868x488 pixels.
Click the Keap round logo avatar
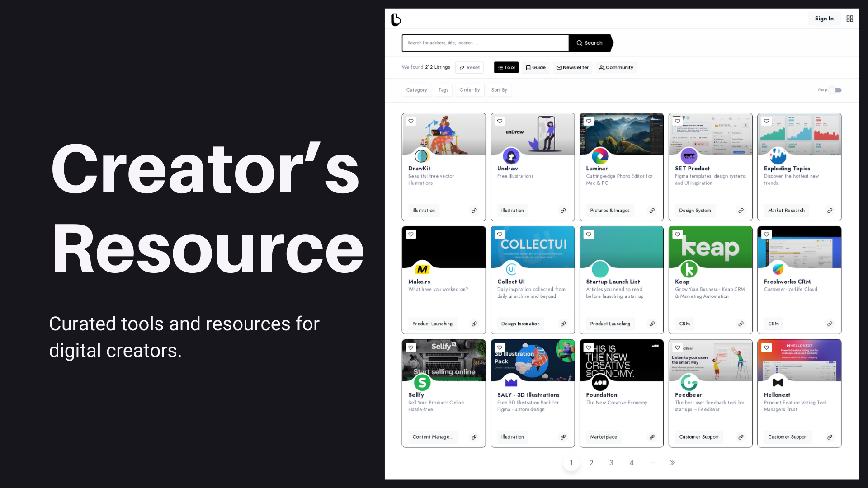click(x=689, y=269)
